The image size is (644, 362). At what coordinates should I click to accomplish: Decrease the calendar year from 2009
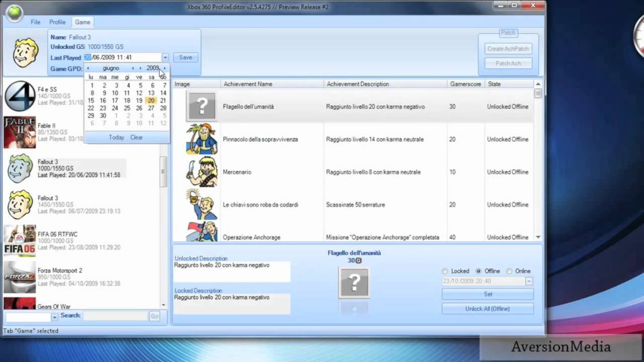[140, 68]
